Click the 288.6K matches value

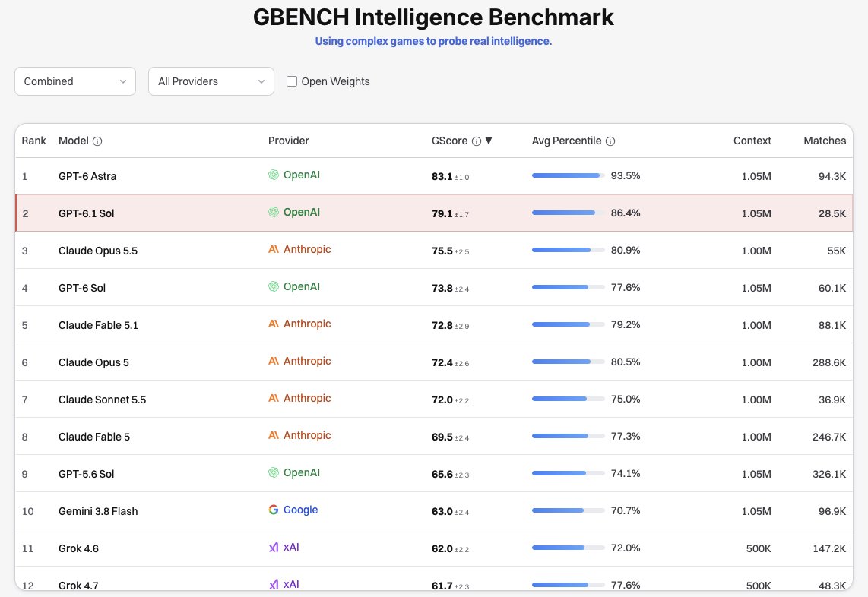829,362
